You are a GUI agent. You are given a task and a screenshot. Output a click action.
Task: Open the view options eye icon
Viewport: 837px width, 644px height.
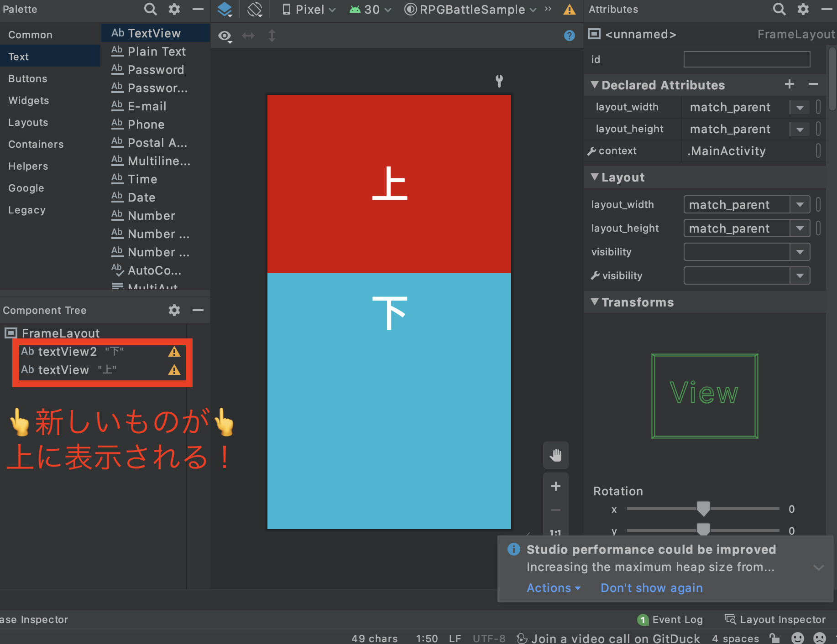click(x=225, y=36)
